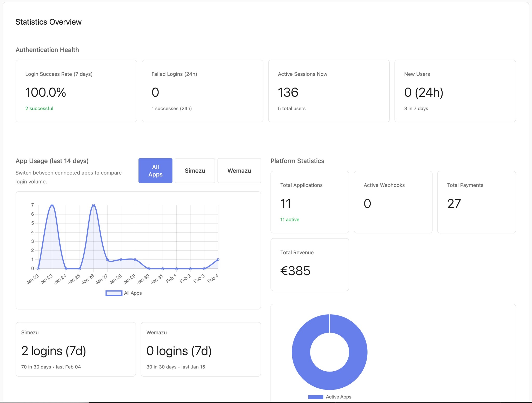
Task: Open the Total Payments card
Action: [x=476, y=202]
